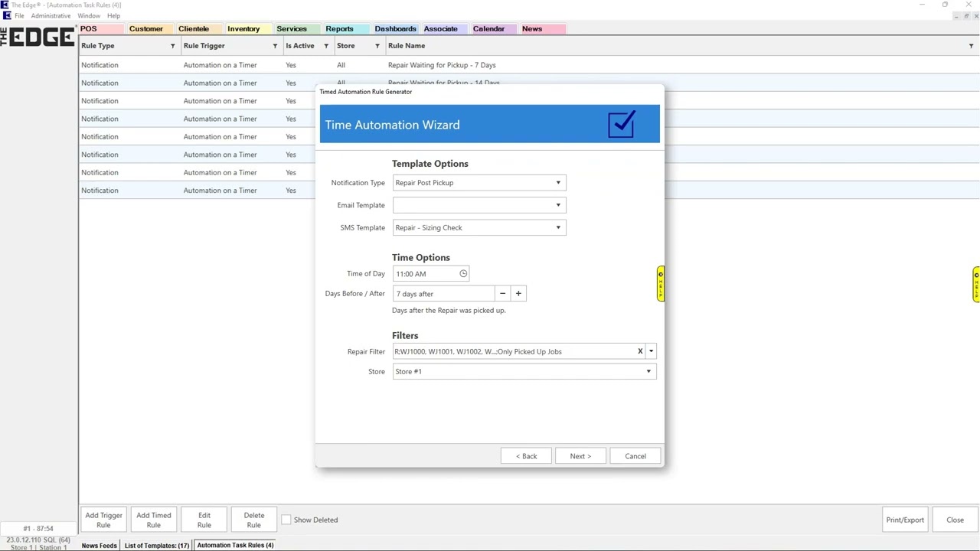Click the yellow tag on the wizard's edge
980x551 pixels.
tap(660, 284)
